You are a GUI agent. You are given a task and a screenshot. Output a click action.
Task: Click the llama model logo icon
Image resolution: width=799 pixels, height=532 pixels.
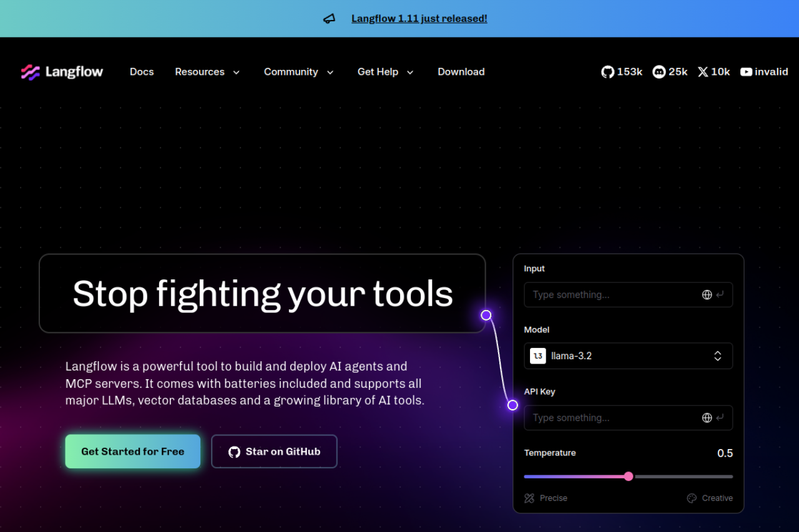[x=538, y=356]
